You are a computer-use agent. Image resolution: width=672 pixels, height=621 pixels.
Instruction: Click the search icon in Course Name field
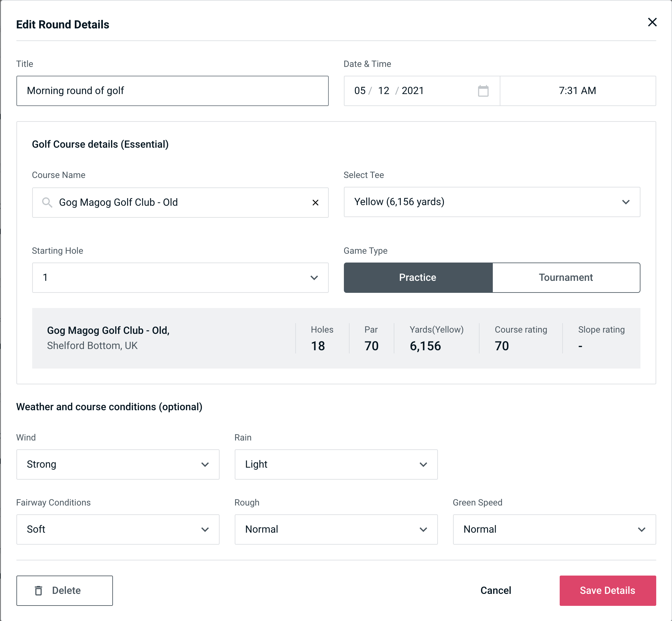click(47, 202)
